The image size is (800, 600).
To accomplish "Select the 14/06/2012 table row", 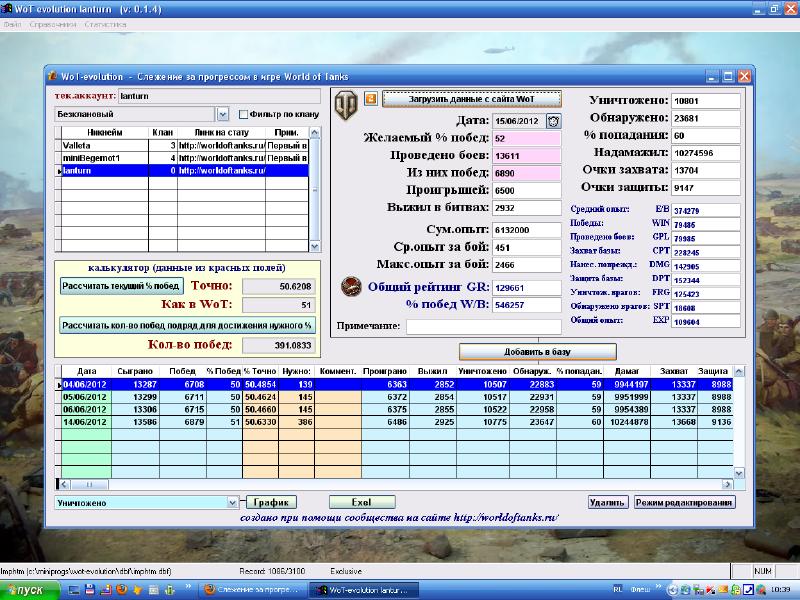I will (x=397, y=422).
